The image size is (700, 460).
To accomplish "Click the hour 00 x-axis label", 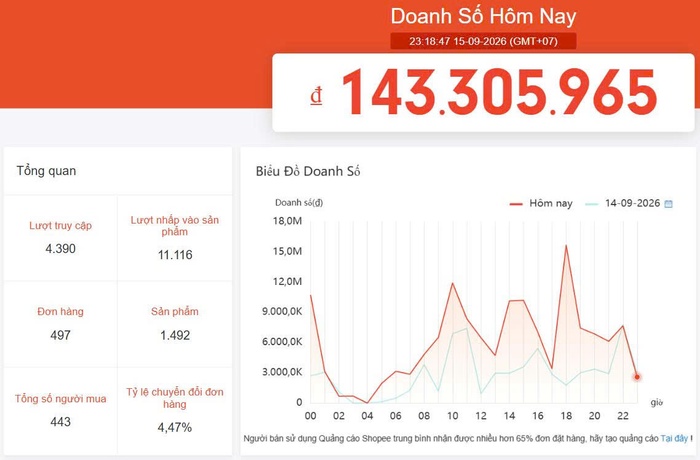I will (x=310, y=416).
